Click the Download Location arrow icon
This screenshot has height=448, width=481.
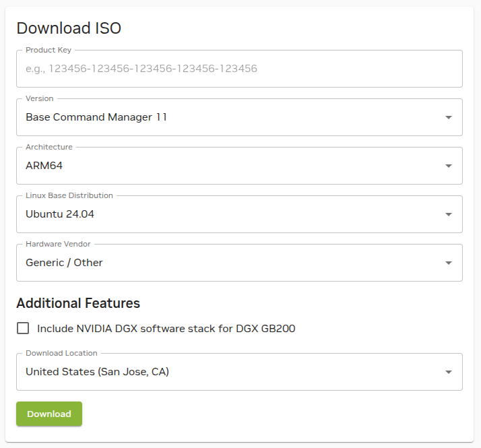point(449,373)
